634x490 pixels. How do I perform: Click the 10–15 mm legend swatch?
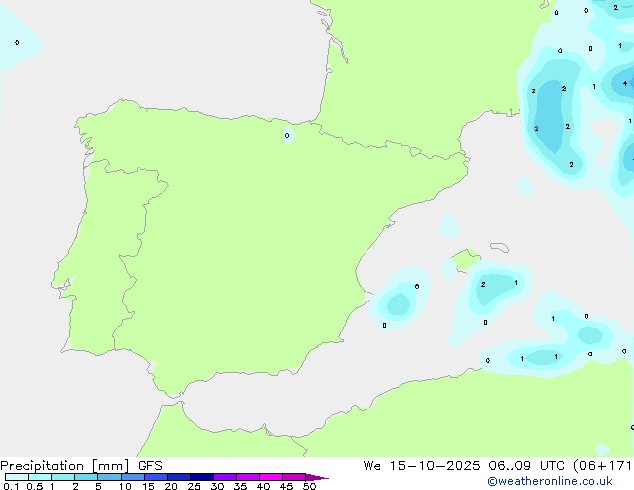tap(133, 477)
